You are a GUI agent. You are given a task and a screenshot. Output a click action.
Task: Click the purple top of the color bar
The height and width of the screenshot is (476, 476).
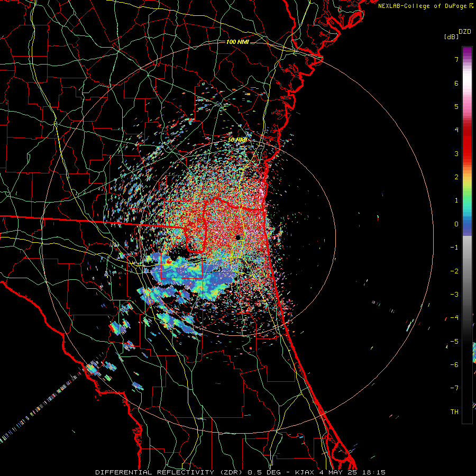[x=467, y=52]
